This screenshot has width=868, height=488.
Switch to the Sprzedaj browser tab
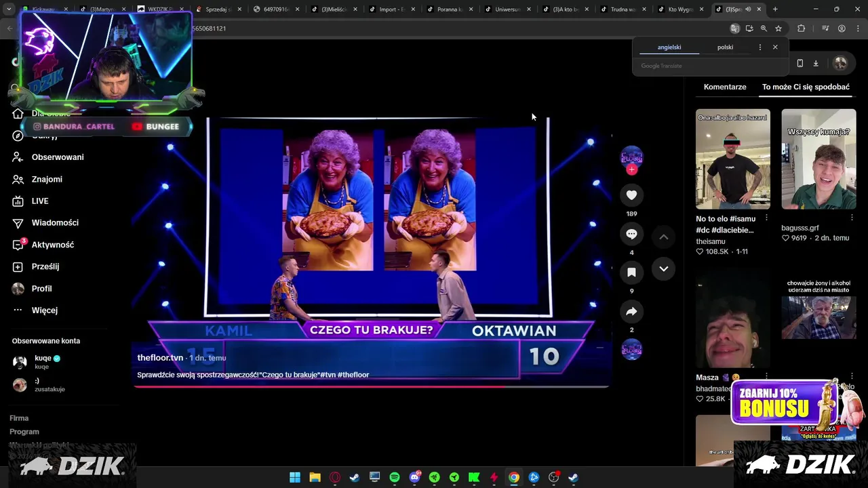(x=218, y=9)
